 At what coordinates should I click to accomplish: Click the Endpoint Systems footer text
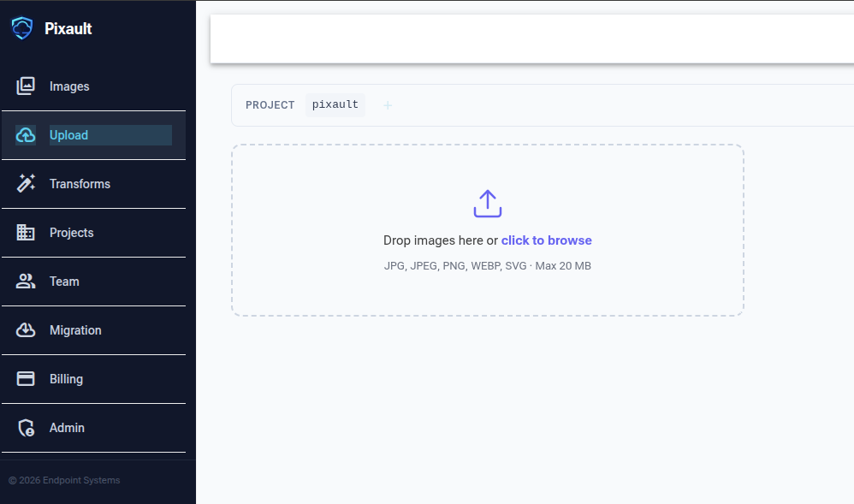[x=64, y=480]
